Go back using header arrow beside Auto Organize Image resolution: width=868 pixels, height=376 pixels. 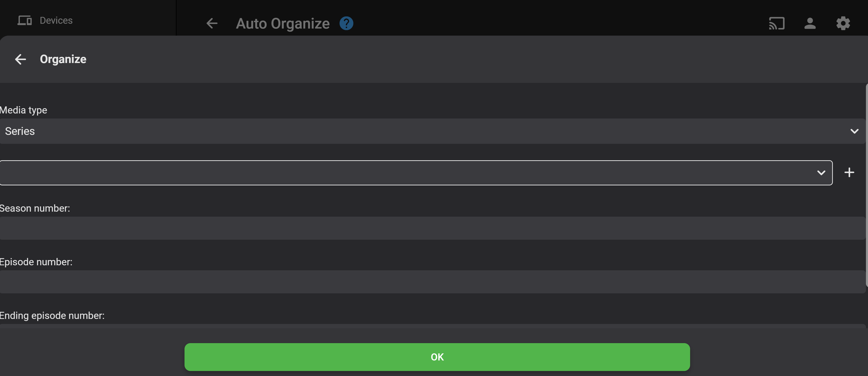click(x=212, y=23)
